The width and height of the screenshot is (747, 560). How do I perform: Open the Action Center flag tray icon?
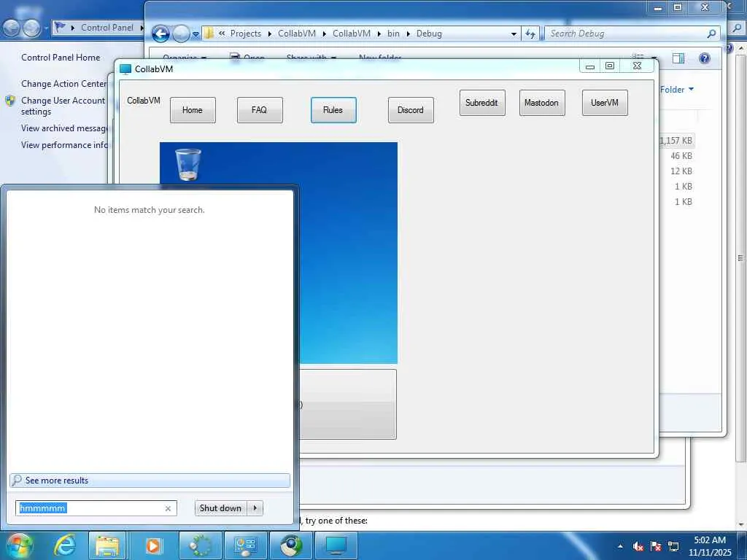coord(656,546)
